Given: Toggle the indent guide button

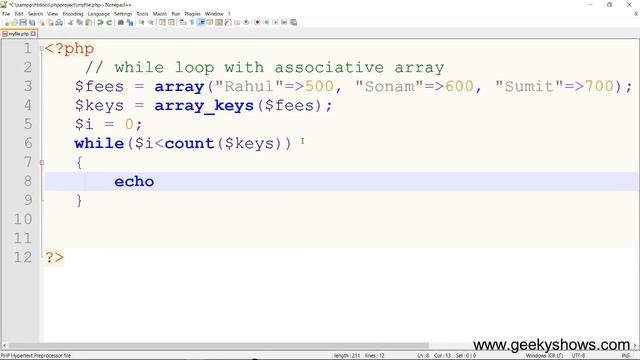Looking at the screenshot, I should click(201, 22).
